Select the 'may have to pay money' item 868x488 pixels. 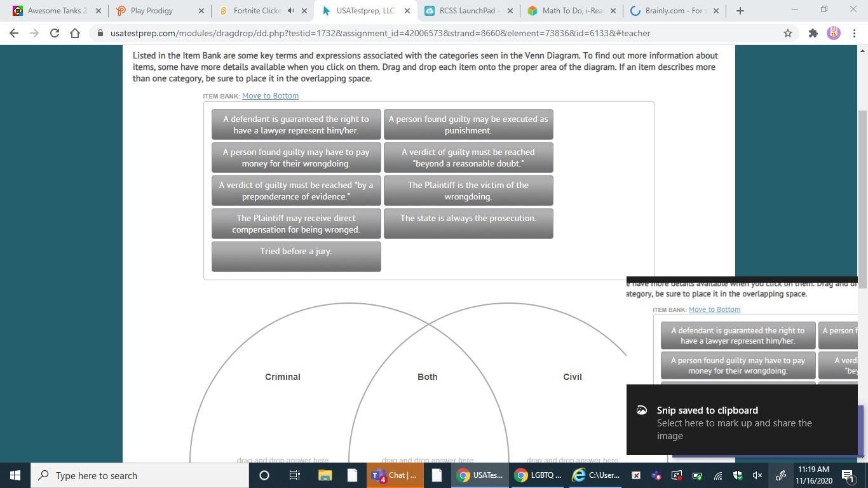[296, 158]
